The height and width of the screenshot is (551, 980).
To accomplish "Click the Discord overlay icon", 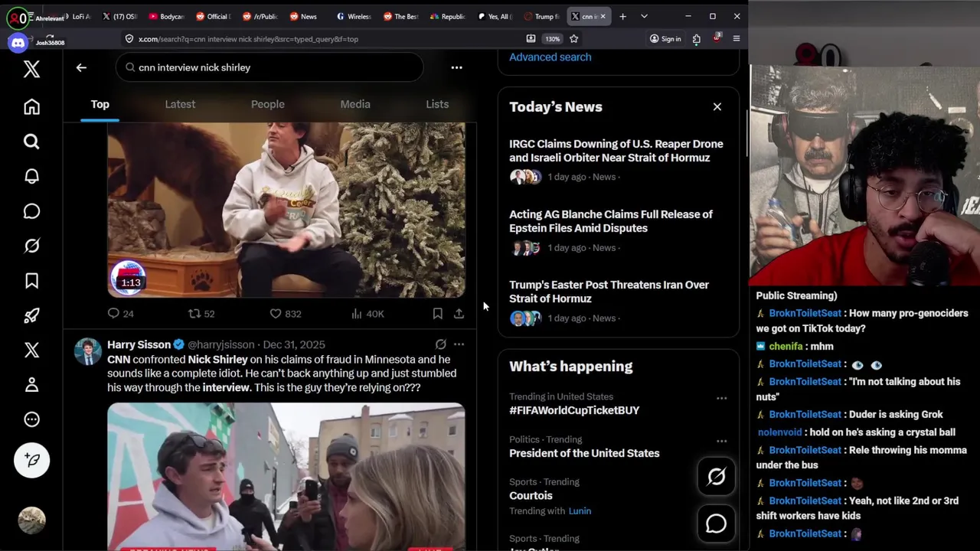I will (18, 43).
